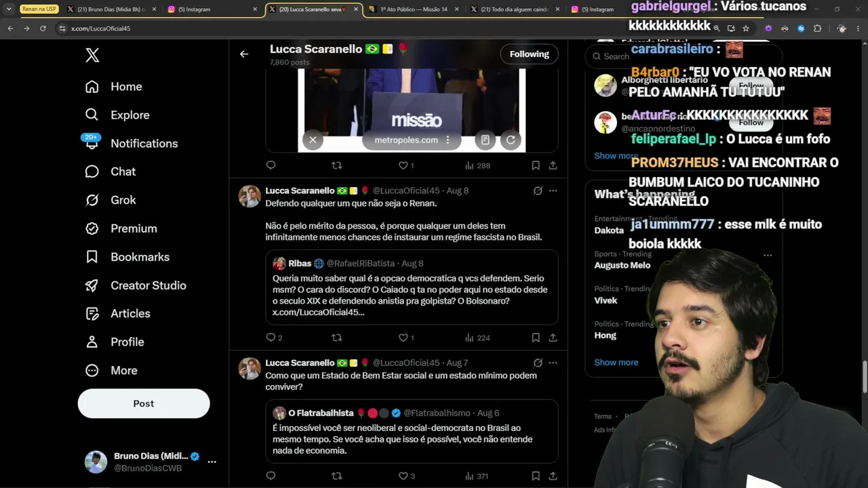Screen dimensions: 868x488
Task: Open Creator Studio
Action: [135, 285]
